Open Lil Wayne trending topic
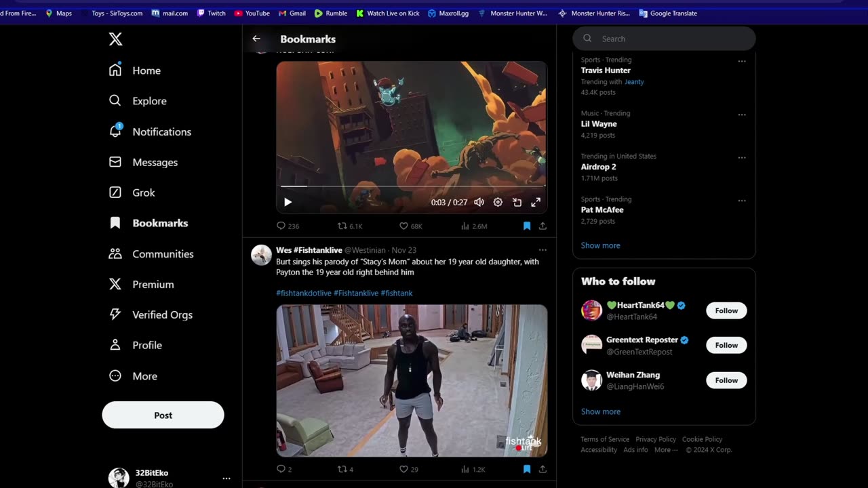Image resolution: width=868 pixels, height=488 pixels. point(599,124)
